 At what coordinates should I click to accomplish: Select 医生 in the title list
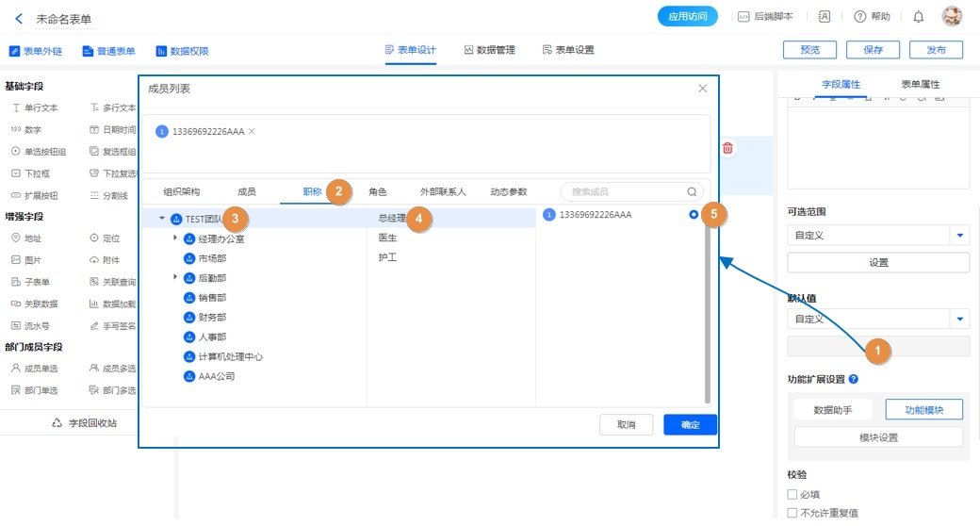pyautogui.click(x=388, y=238)
